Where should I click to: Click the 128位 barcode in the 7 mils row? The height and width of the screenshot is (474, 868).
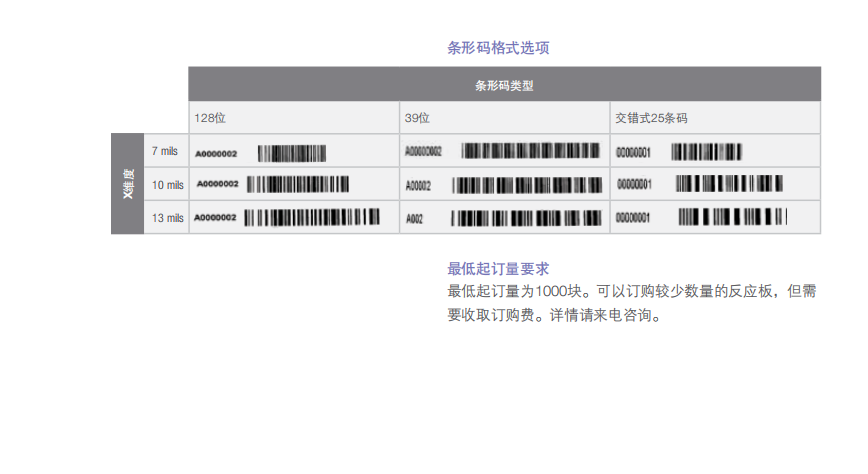[x=292, y=153]
